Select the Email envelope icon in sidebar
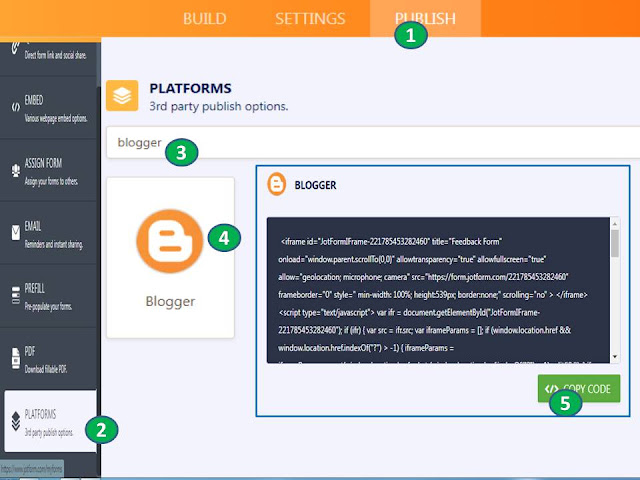Screen dimensions: 640x480 16,233
